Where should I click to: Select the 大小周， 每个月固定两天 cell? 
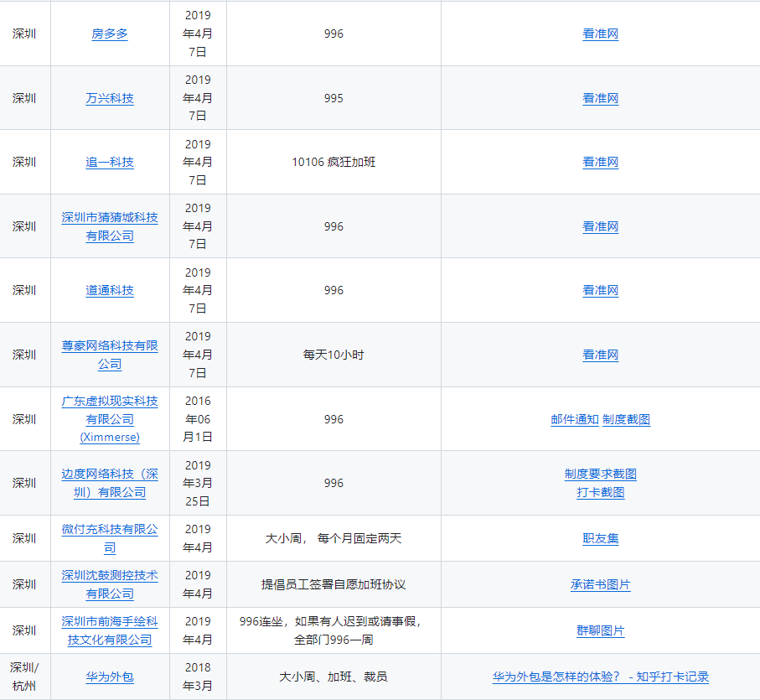pyautogui.click(x=333, y=538)
